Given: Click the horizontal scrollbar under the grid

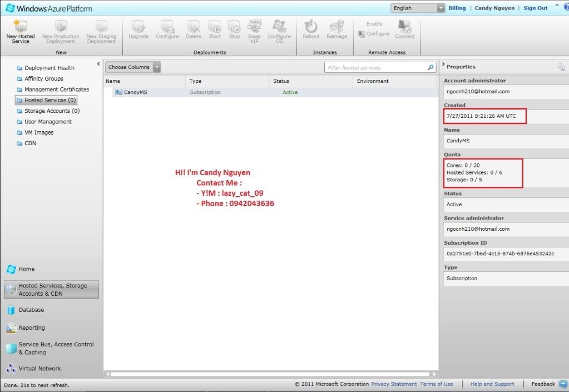Looking at the screenshot, I should point(270,374).
